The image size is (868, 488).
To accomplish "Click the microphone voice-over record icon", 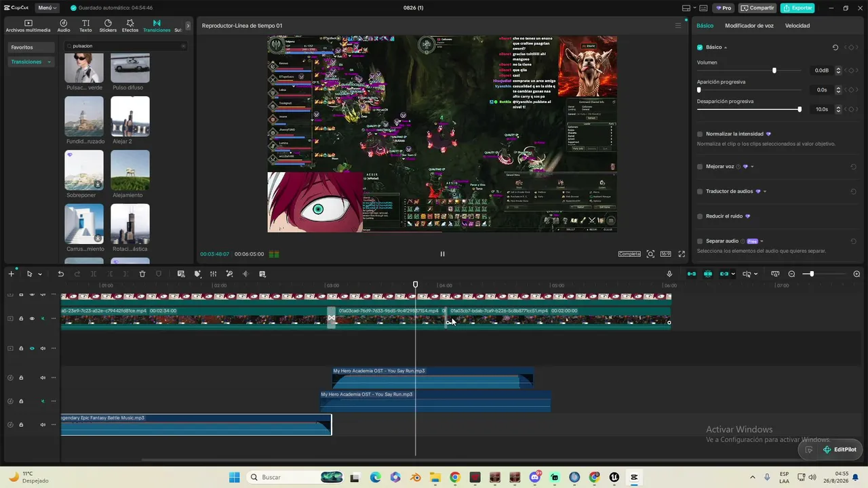I will 669,274.
